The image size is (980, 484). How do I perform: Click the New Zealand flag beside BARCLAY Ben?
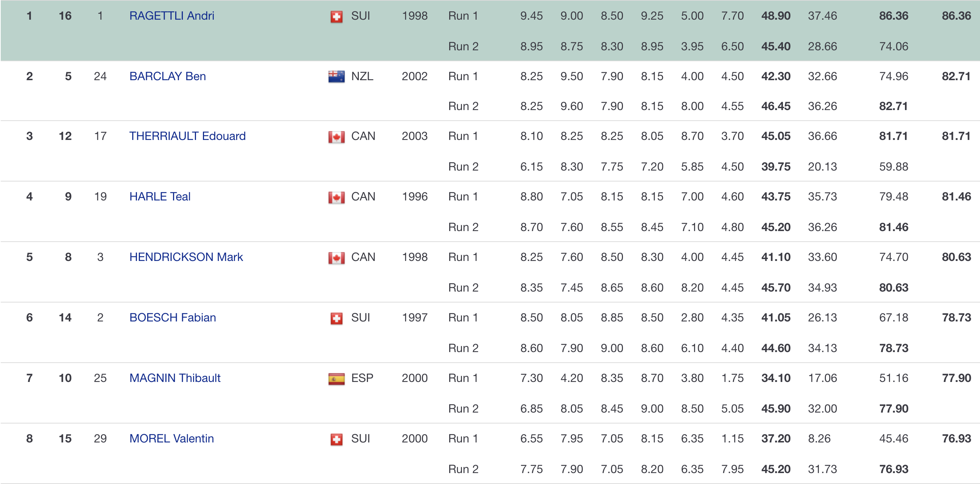pyautogui.click(x=336, y=77)
